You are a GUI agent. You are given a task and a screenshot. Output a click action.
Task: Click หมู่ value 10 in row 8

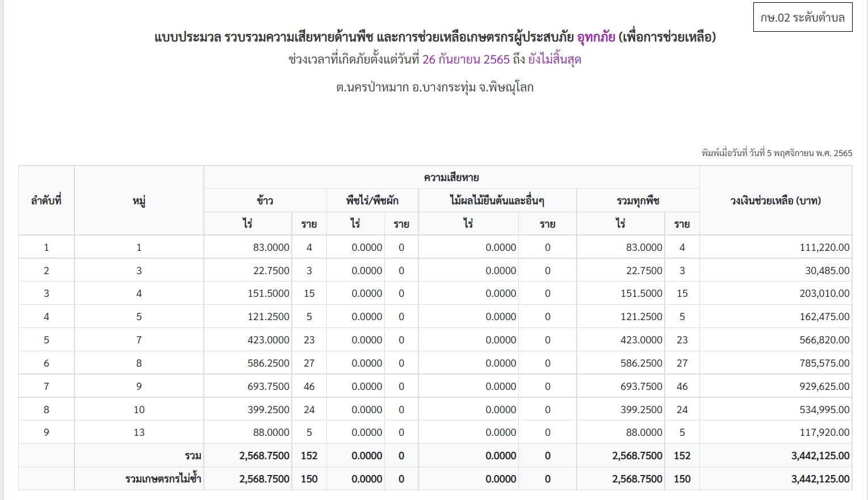139,410
